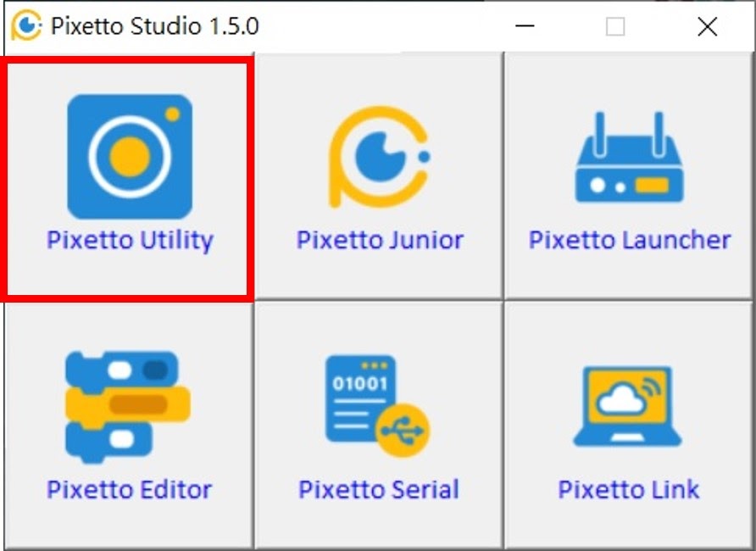Minimize the Pixetto Studio window
Screen dimensions: 756x551
[525, 26]
